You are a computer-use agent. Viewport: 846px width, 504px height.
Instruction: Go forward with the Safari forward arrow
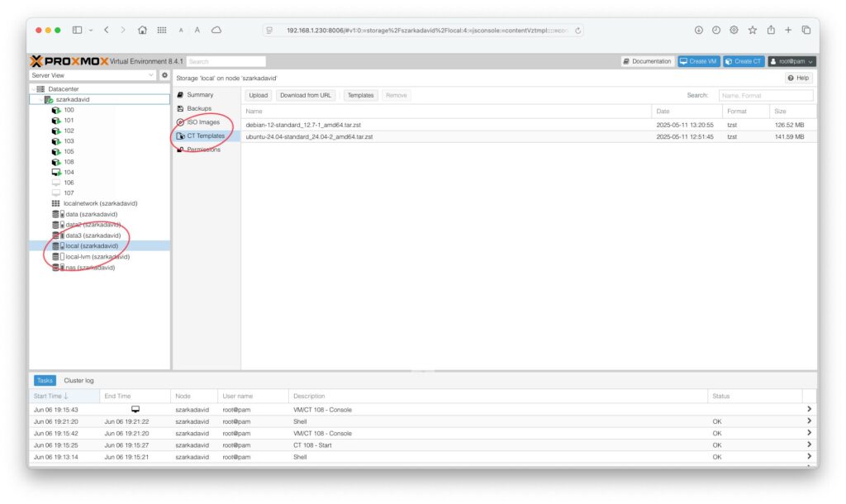123,31
